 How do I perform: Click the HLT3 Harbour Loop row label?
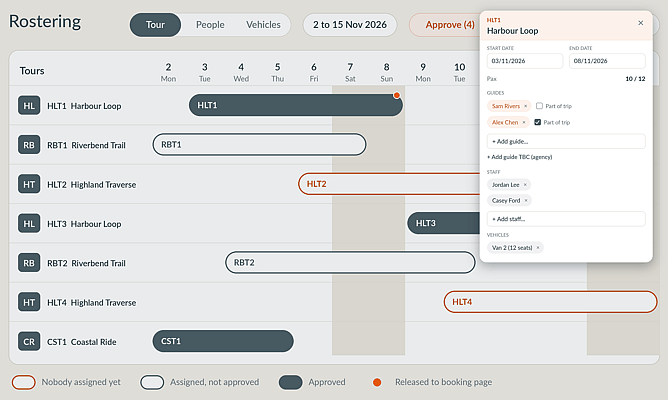(84, 224)
